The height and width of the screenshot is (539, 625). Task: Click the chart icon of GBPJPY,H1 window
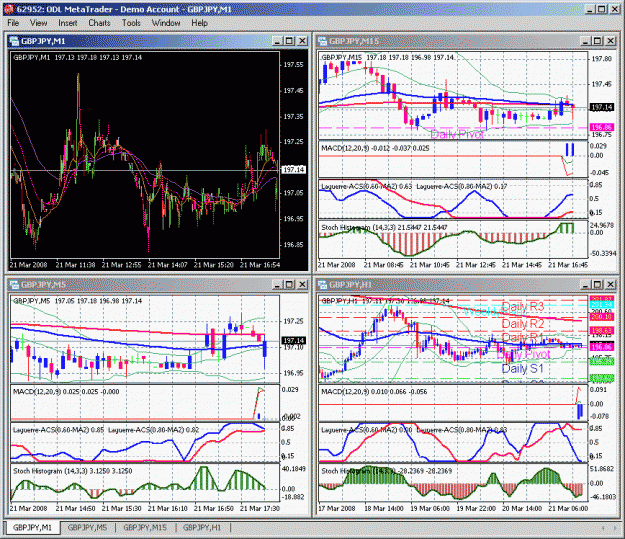tap(322, 284)
